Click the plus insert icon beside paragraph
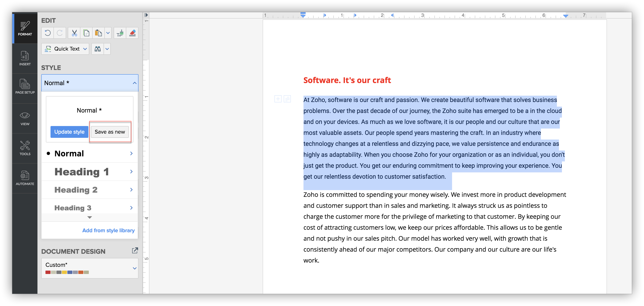This screenshot has width=644, height=306. (x=278, y=99)
